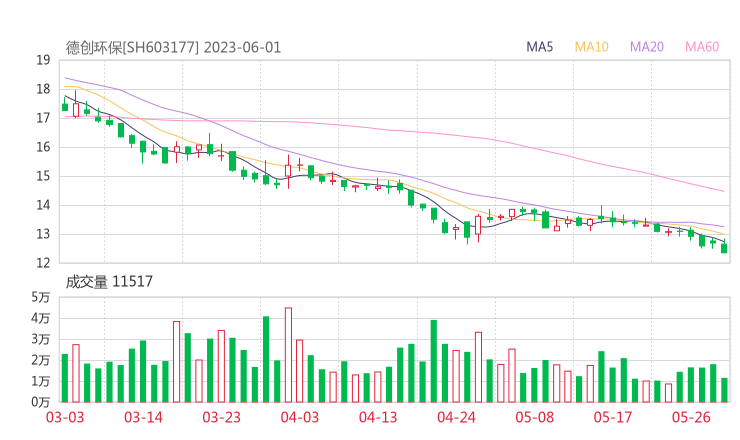Screen dimensions: 740x440
Task: Click the volume axis label 2万
Action: click(41, 360)
